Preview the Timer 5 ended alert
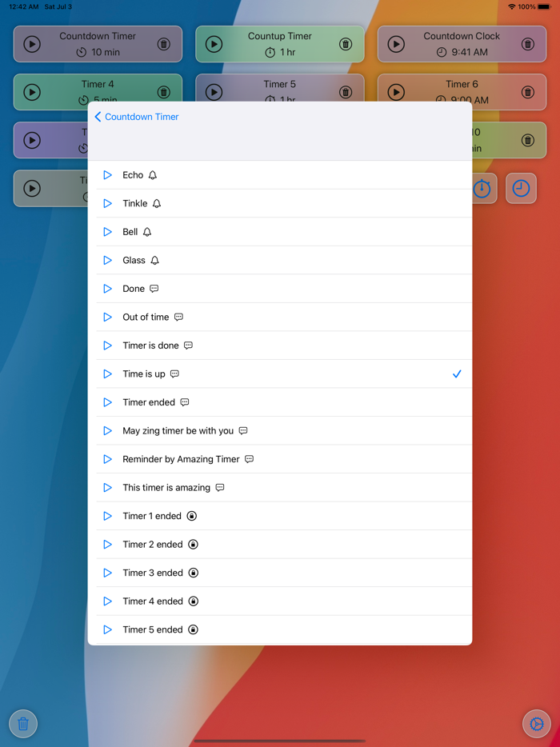Screen dimensions: 560x747 (x=108, y=629)
